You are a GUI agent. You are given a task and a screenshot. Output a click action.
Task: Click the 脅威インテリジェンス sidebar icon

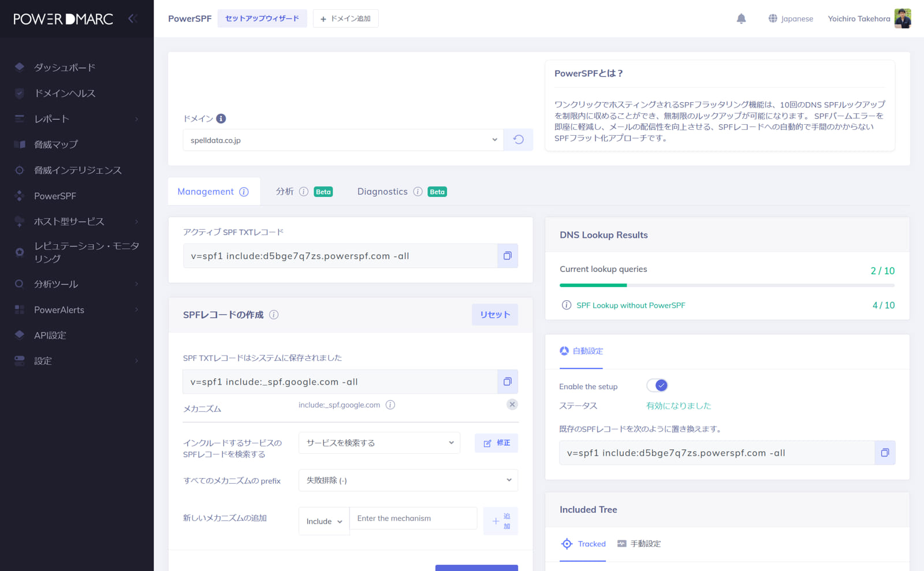click(x=20, y=170)
